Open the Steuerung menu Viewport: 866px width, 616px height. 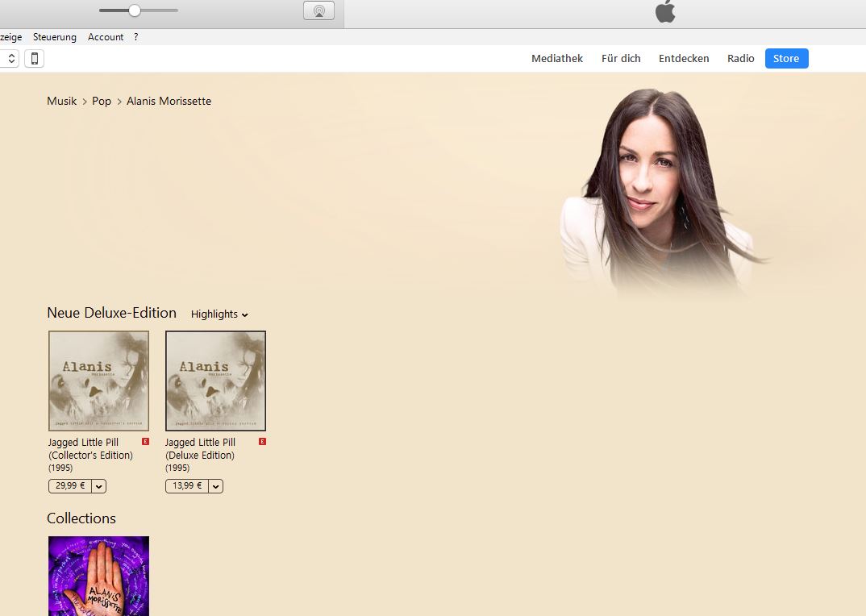point(55,37)
